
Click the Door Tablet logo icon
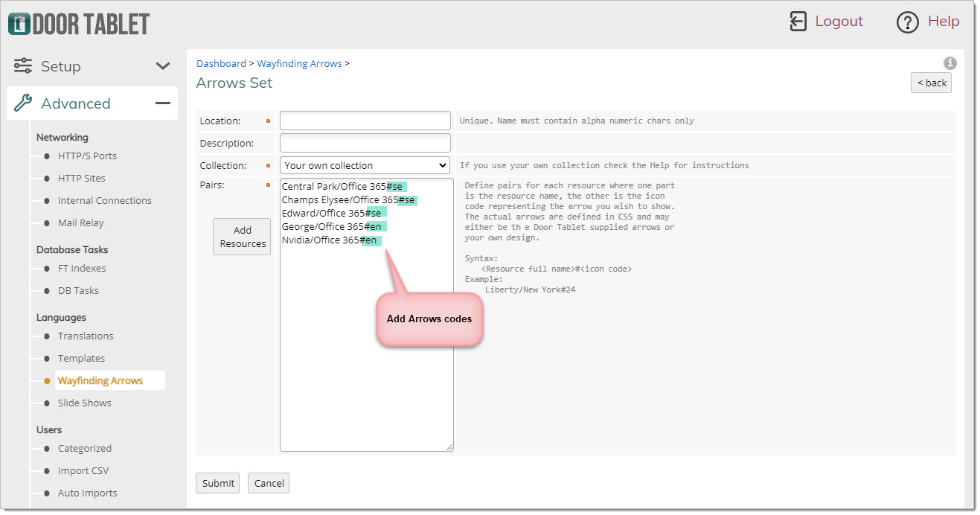click(x=19, y=24)
